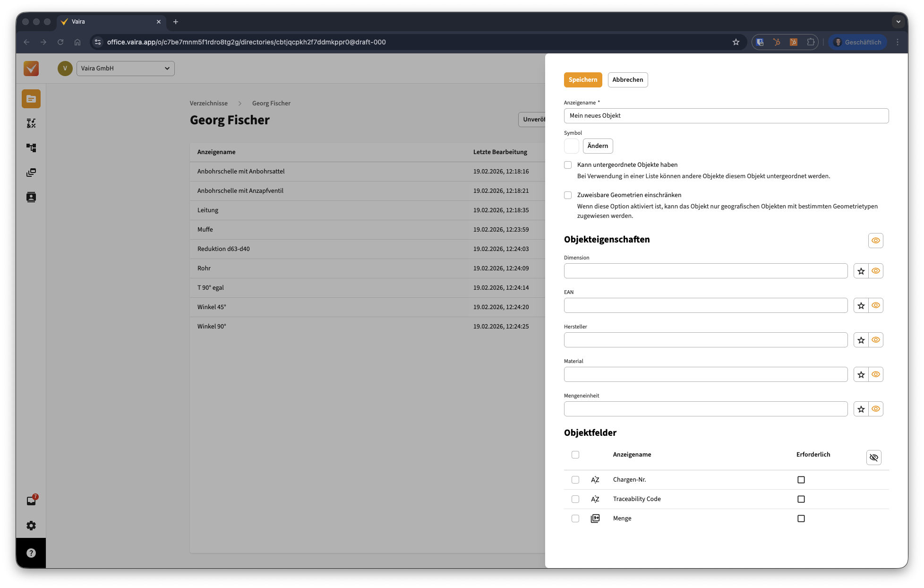Mark Dimension property as favorite star
Screen dimensions: 924x588
tap(861, 271)
